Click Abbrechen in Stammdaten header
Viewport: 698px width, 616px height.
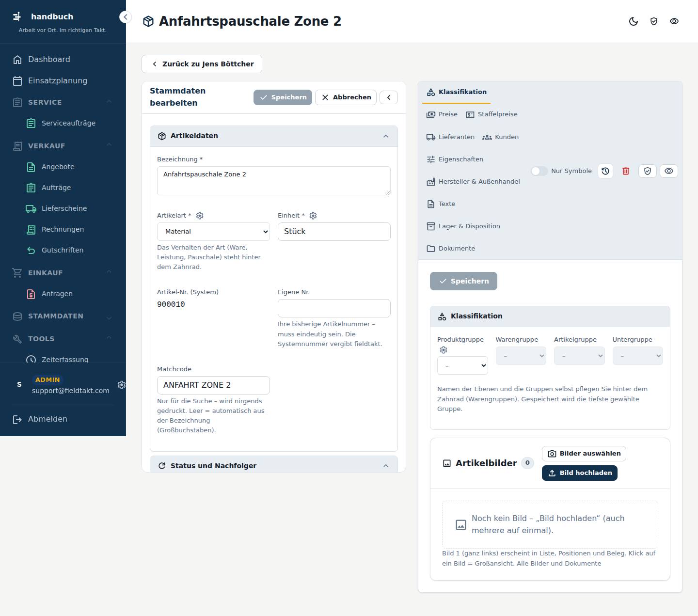pos(346,97)
